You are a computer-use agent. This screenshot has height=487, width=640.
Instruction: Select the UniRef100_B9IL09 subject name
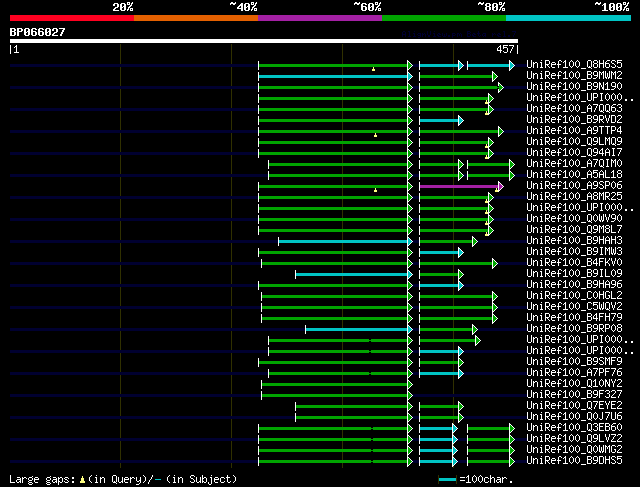pos(574,274)
